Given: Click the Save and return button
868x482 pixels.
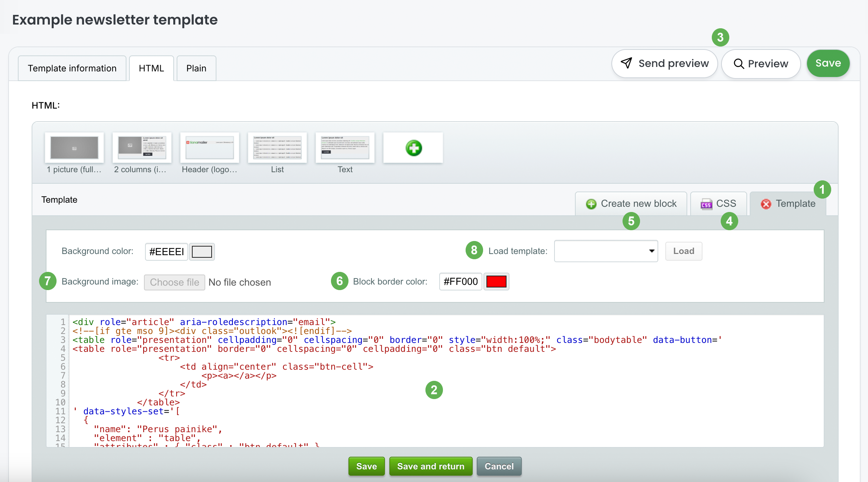Looking at the screenshot, I should pyautogui.click(x=431, y=466).
